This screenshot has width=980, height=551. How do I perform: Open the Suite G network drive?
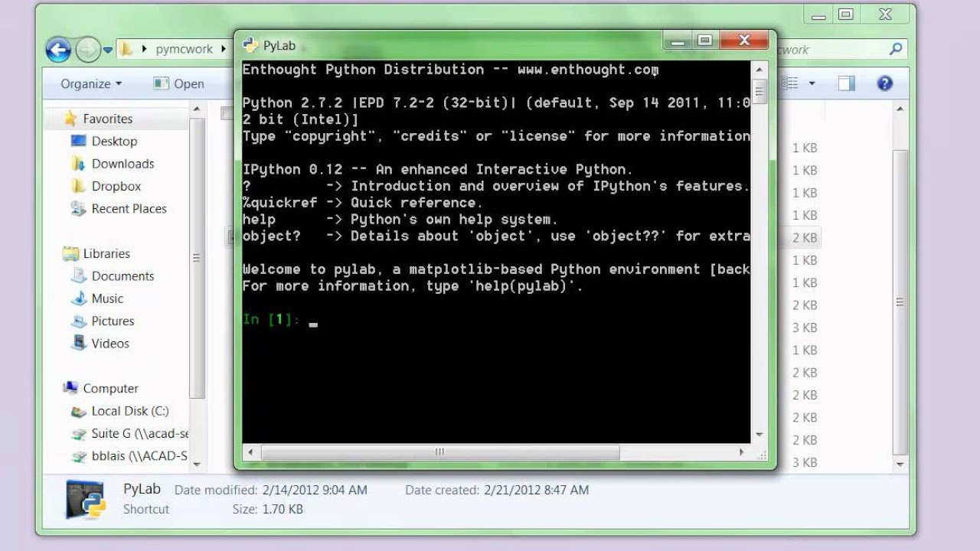click(139, 433)
